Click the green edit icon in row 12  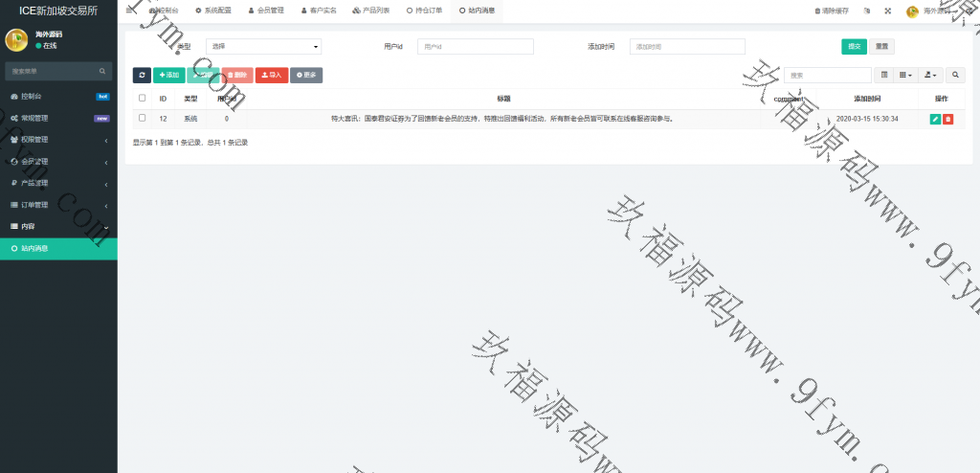935,119
